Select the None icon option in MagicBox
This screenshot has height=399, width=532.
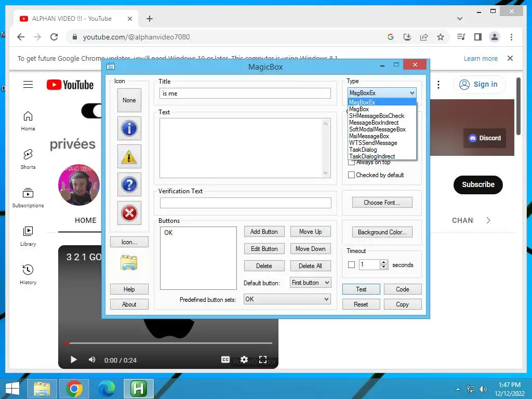[129, 100]
